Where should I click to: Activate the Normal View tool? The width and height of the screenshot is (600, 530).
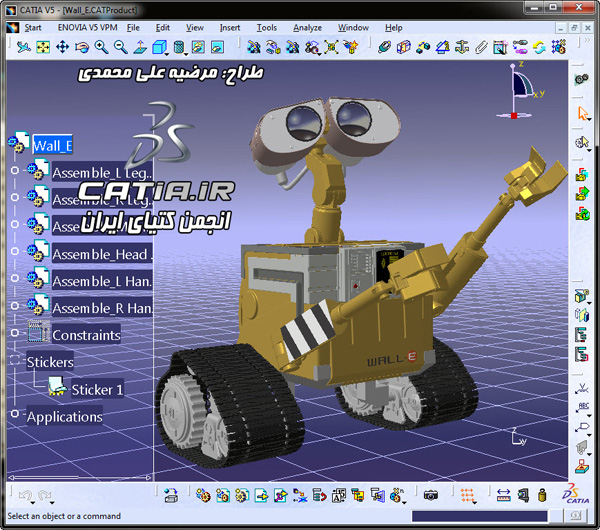click(140, 47)
